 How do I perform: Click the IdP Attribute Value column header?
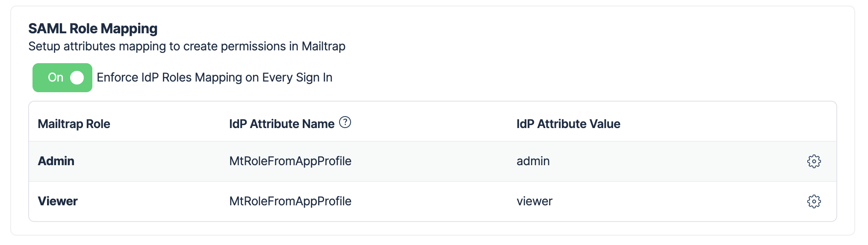568,124
